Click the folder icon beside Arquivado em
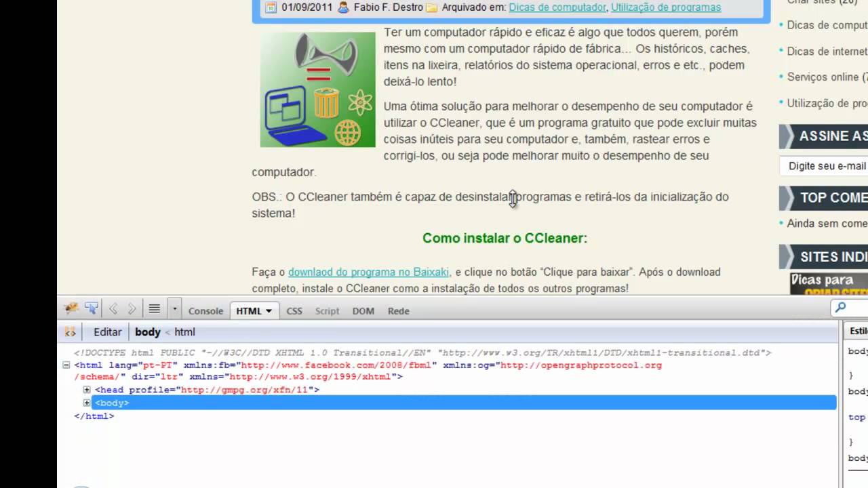The width and height of the screenshot is (868, 488). tap(432, 7)
